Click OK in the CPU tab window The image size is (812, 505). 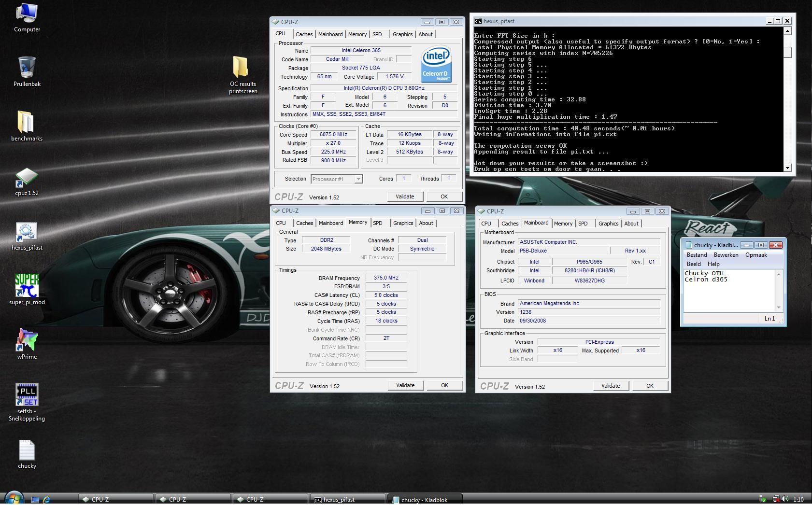444,196
